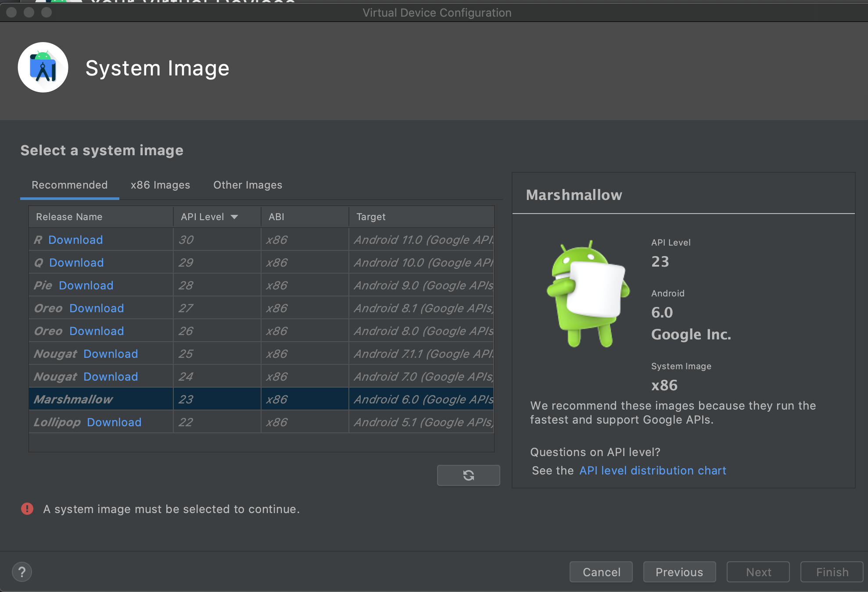The height and width of the screenshot is (592, 868).
Task: Click the red error warning icon
Action: [x=27, y=509]
